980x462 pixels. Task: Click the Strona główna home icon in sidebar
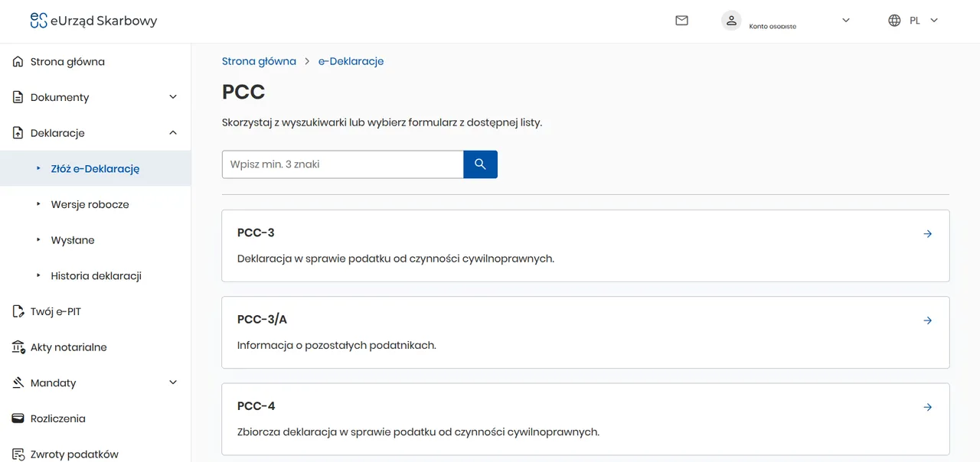[18, 62]
